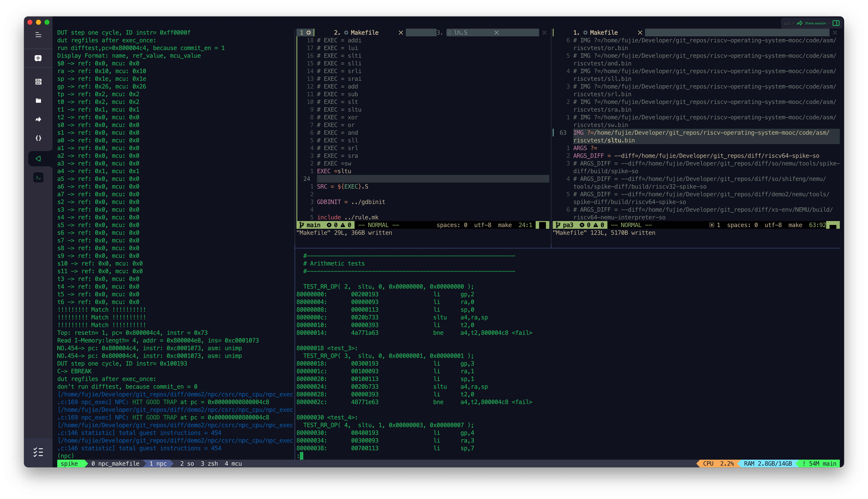Click warning count in 'main' statusline
The height and width of the screenshot is (499, 868).
(346, 225)
